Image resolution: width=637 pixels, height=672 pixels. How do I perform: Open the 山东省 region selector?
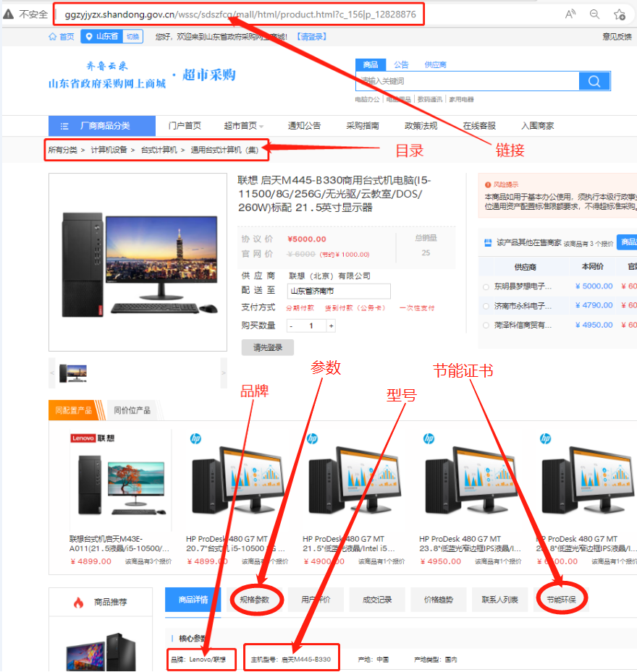pyautogui.click(x=102, y=36)
